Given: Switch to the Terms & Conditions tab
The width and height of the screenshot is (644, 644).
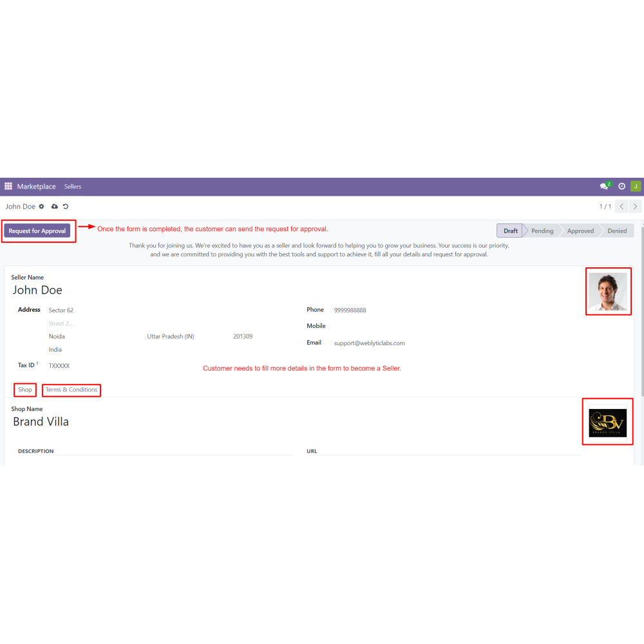Looking at the screenshot, I should pyautogui.click(x=71, y=390).
